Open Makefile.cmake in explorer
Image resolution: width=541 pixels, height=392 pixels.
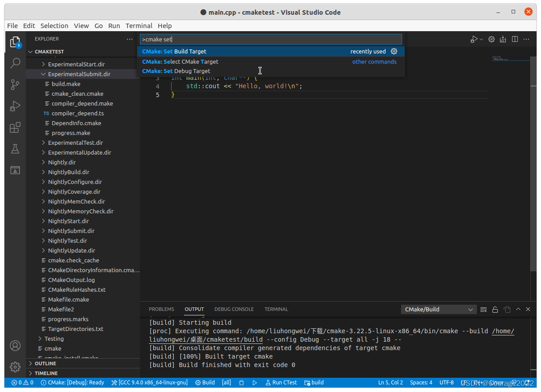point(83,299)
